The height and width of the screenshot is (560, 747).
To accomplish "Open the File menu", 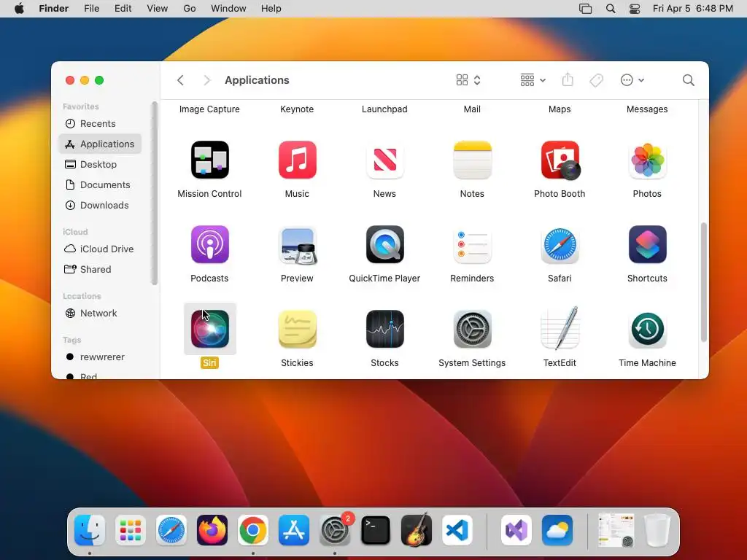I will click(x=91, y=9).
